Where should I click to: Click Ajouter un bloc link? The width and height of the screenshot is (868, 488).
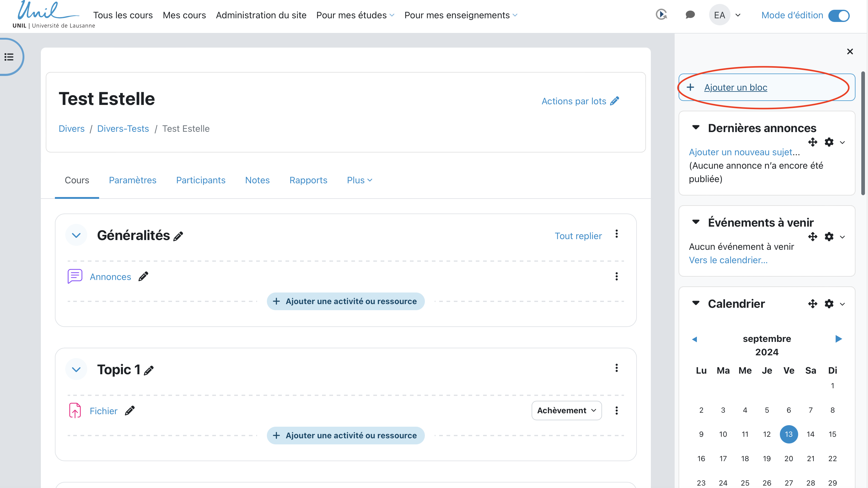tap(735, 87)
